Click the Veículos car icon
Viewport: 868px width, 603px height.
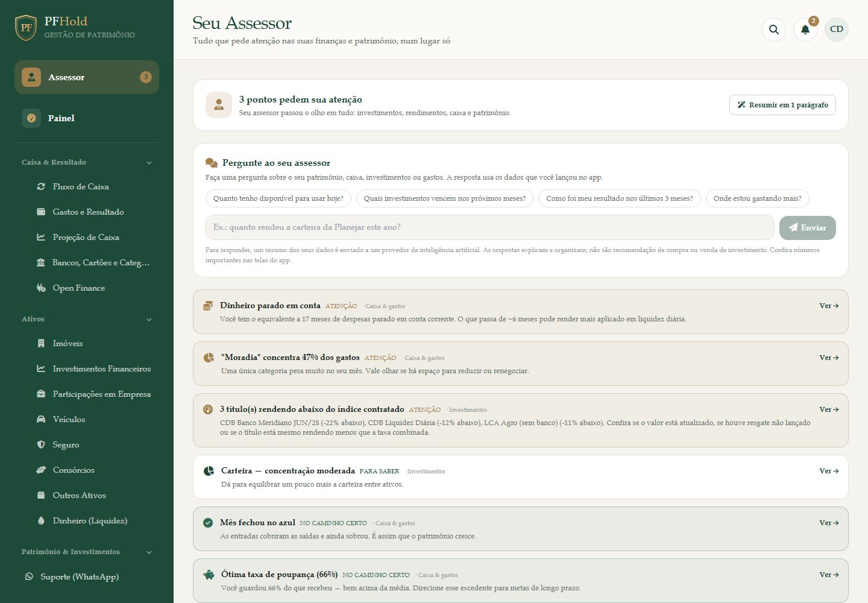click(41, 420)
